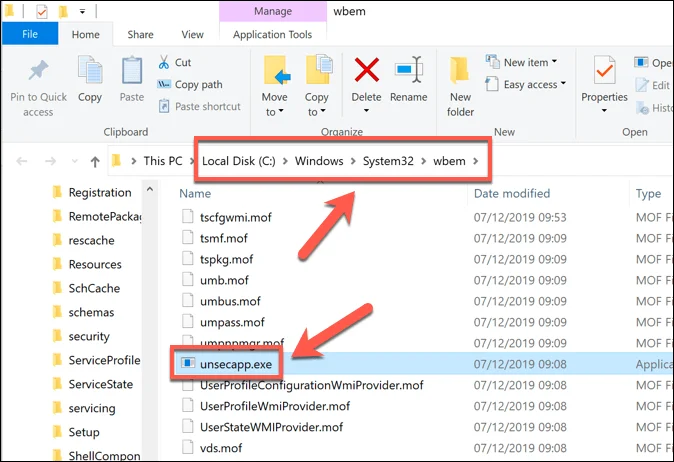
Task: Select the tspkg.mof file
Action: [217, 259]
